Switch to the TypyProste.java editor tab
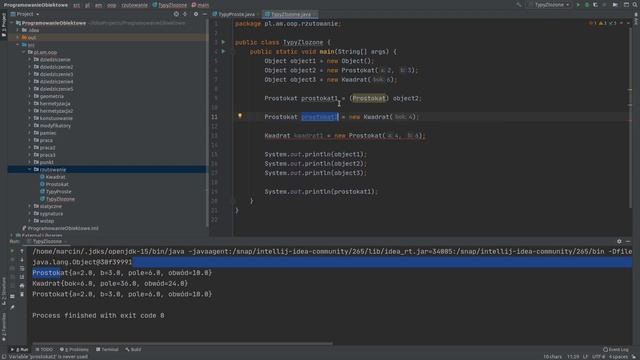640x360 pixels. [234, 14]
